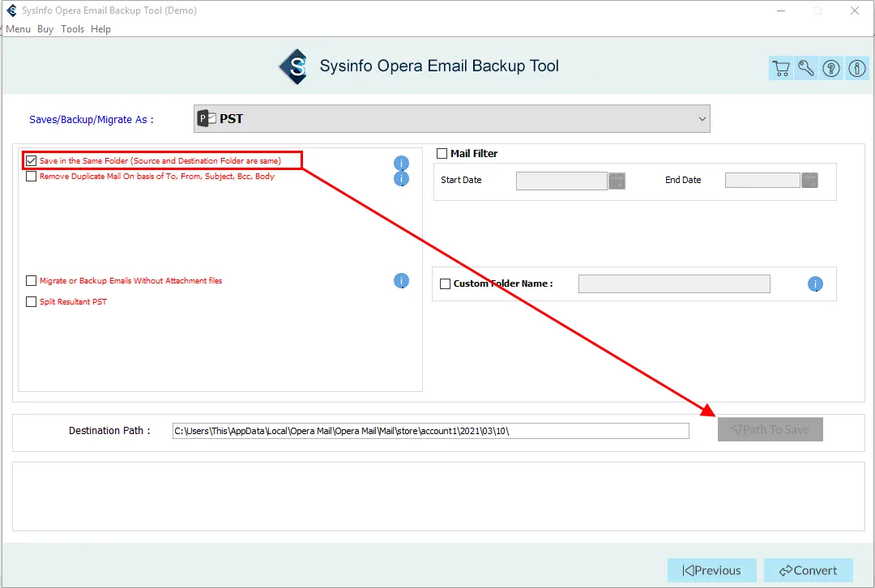Open the Buy menu
Image resolution: width=875 pixels, height=588 pixels.
45,29
